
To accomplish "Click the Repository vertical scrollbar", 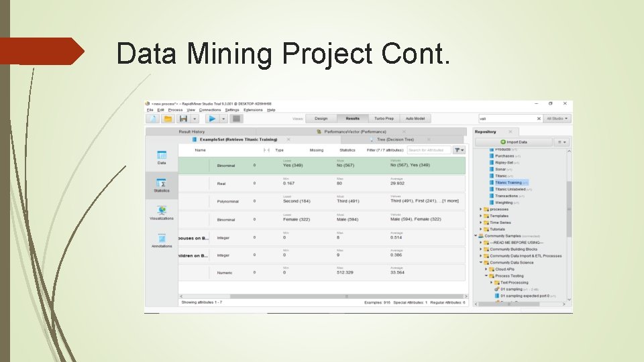I will (570, 210).
